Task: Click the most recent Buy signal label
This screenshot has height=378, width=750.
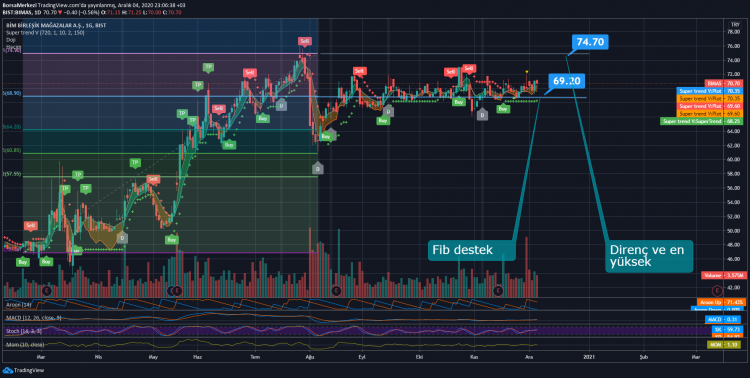Action: 503,109
